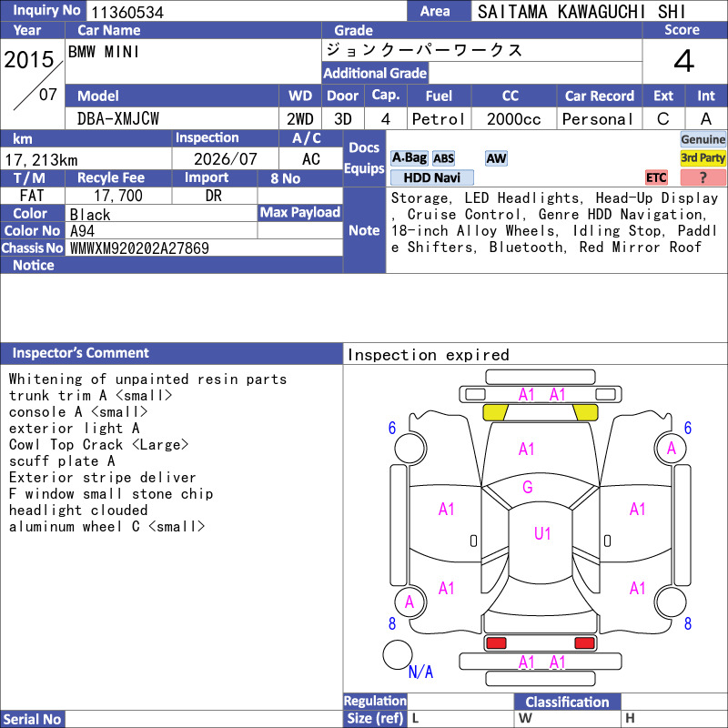The height and width of the screenshot is (728, 728).
Task: Click the Personal car record value
Action: click(598, 119)
